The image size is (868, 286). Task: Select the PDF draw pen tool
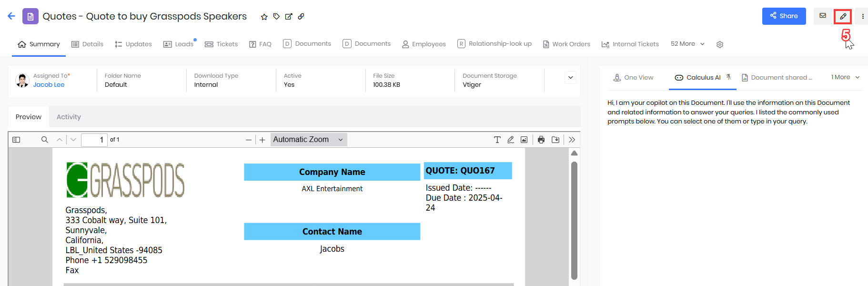coord(510,140)
